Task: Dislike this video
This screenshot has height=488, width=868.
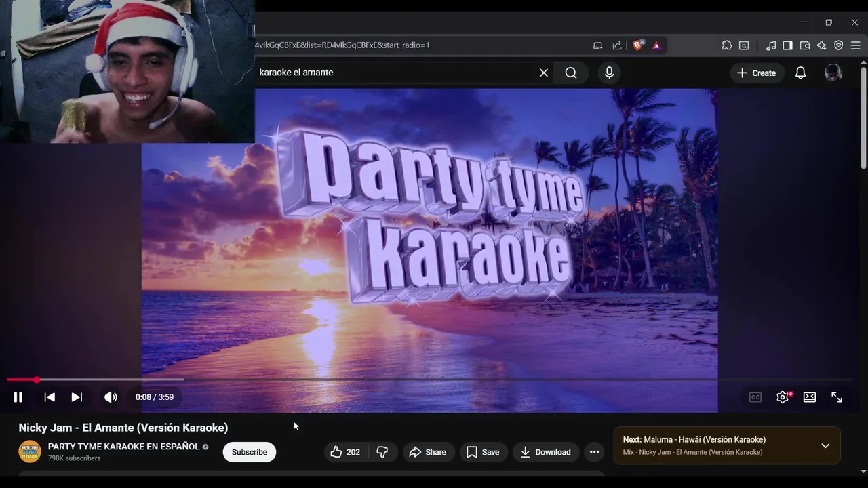Action: click(382, 452)
